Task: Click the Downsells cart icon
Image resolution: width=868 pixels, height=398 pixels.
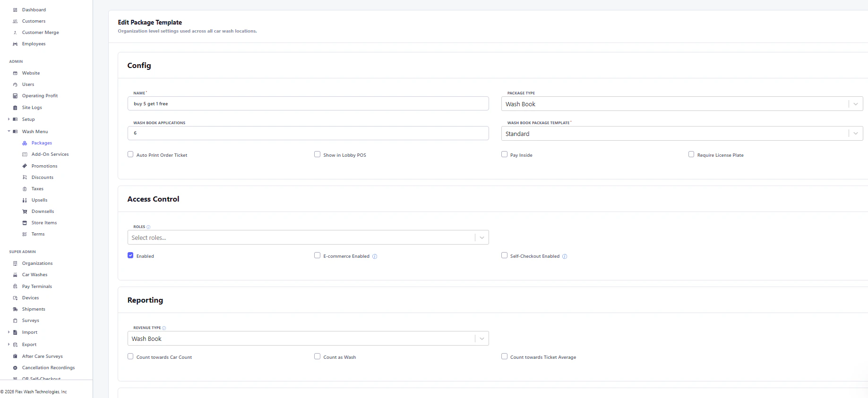Action: (x=25, y=212)
